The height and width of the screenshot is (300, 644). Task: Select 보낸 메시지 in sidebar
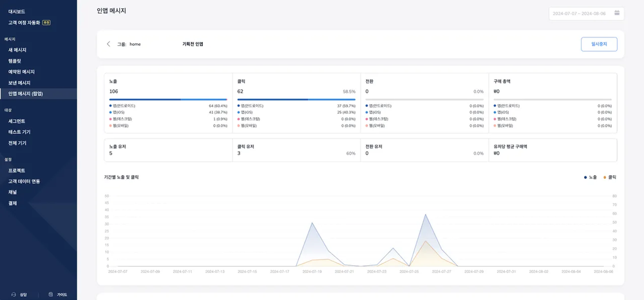click(19, 83)
